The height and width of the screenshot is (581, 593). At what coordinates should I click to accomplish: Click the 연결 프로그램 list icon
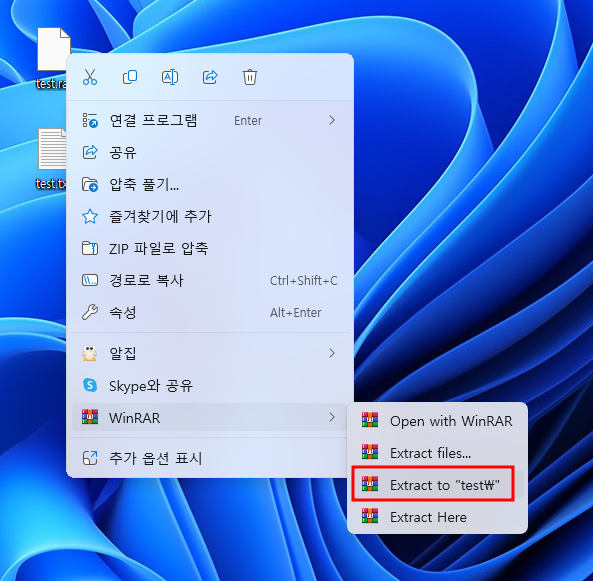pyautogui.click(x=90, y=121)
